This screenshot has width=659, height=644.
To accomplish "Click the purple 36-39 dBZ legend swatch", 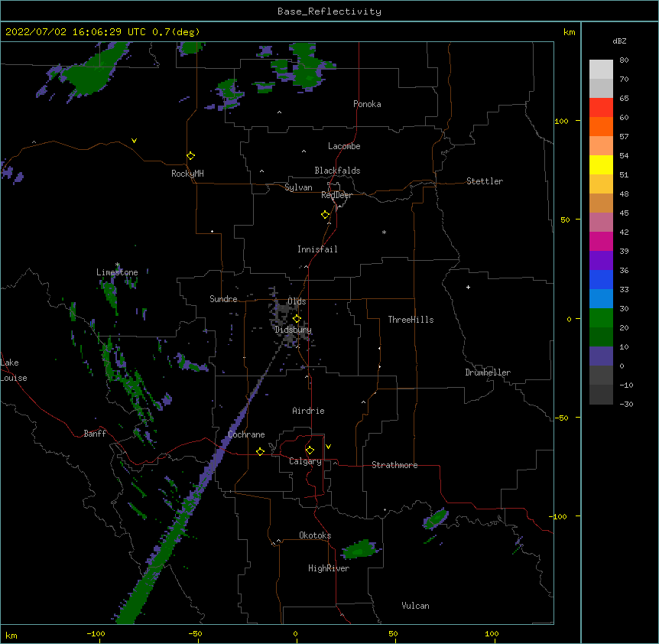I will click(601, 261).
